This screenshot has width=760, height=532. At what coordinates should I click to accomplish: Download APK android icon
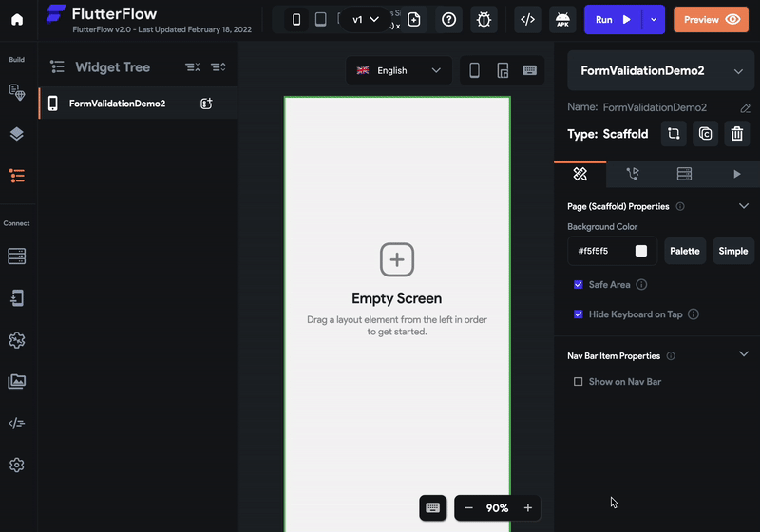point(562,19)
